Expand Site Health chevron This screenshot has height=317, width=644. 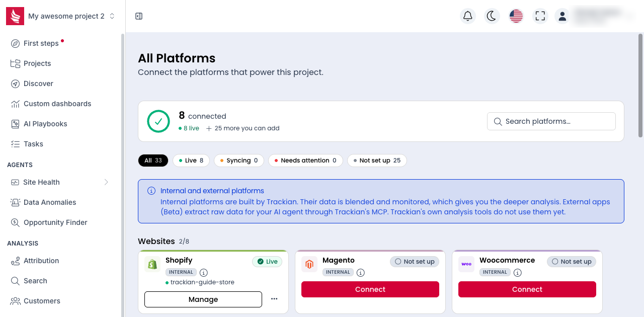click(106, 182)
